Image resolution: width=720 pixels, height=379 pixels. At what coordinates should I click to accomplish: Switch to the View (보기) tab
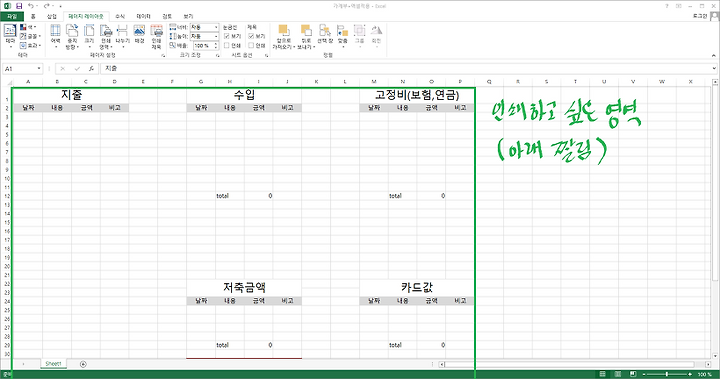(188, 17)
